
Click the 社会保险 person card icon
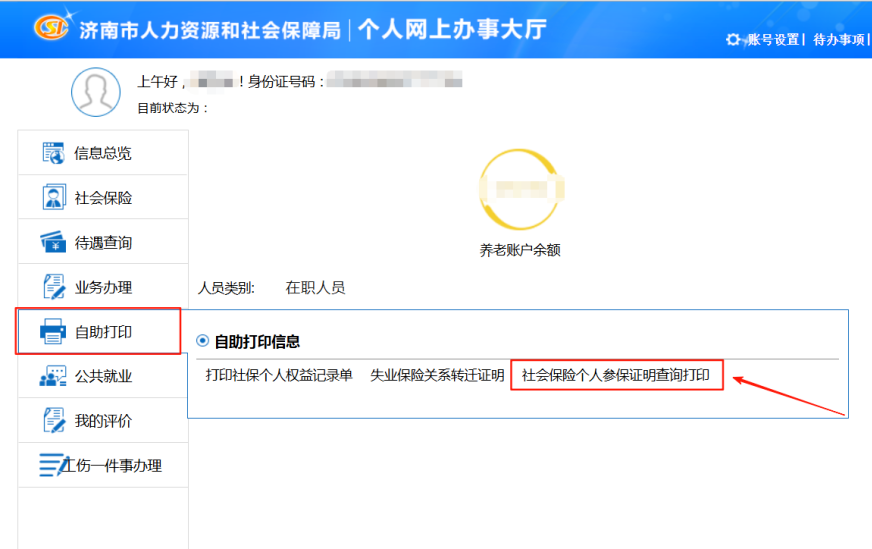[x=53, y=197]
